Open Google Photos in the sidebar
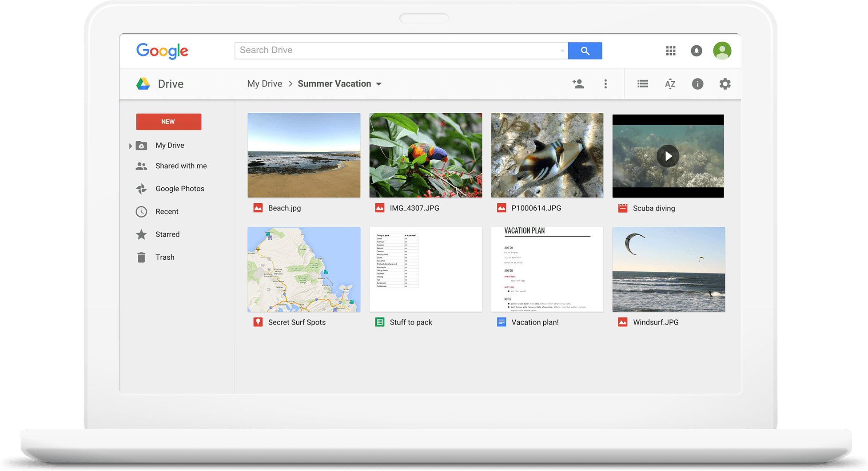This screenshot has height=471, width=868. (179, 189)
